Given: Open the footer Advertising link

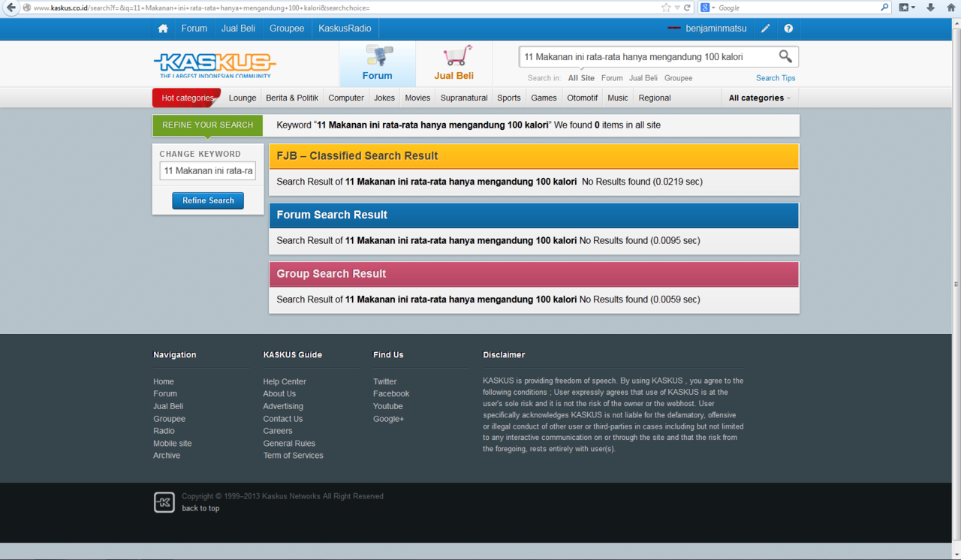Looking at the screenshot, I should (283, 406).
